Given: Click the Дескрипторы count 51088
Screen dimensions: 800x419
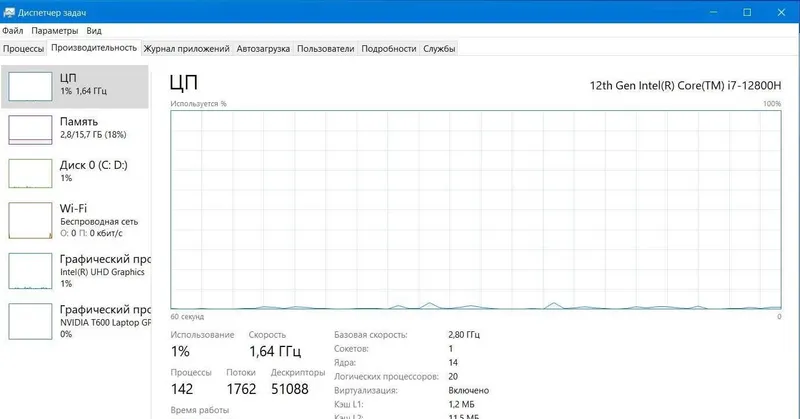Looking at the screenshot, I should pyautogui.click(x=290, y=389).
